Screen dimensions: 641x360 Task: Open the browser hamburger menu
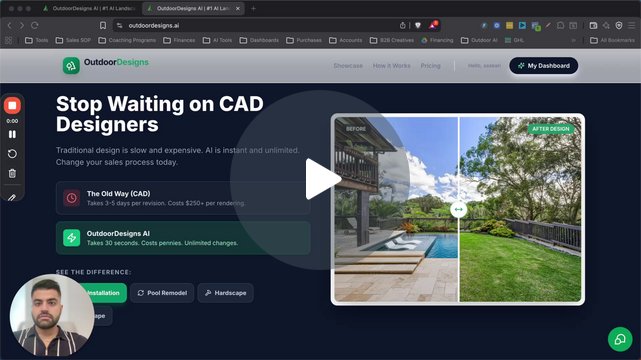(632, 25)
